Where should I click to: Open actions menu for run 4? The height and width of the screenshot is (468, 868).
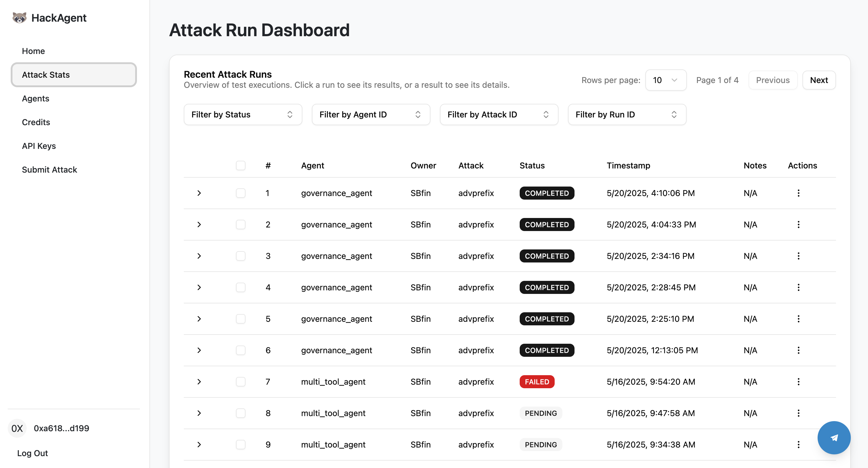click(798, 287)
